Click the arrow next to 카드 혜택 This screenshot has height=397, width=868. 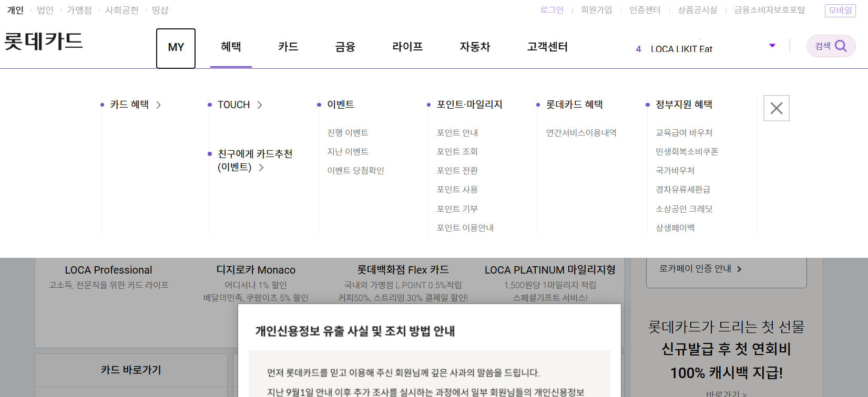point(158,105)
